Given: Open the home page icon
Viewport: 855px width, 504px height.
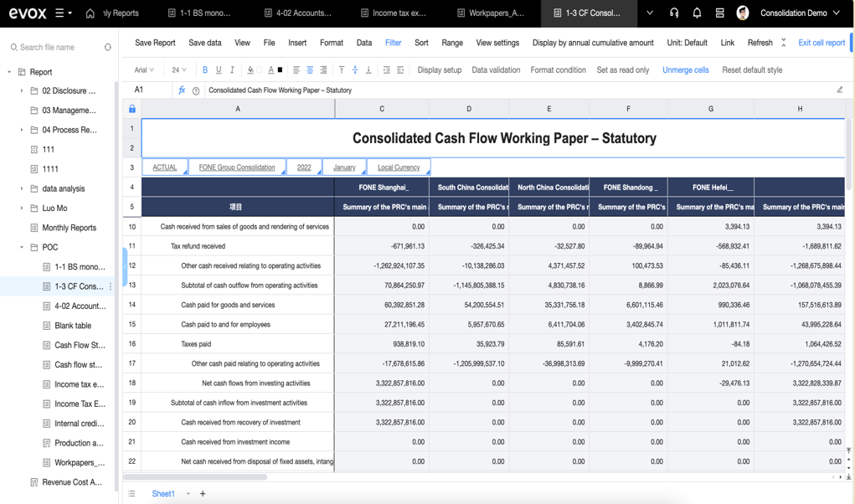Looking at the screenshot, I should [90, 13].
